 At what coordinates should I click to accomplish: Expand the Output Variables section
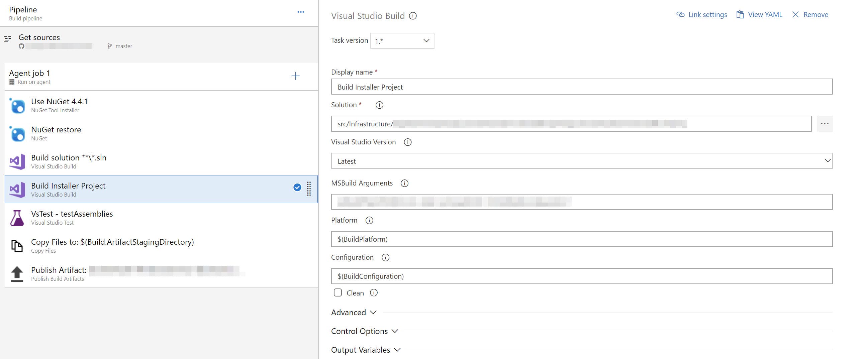[366, 350]
